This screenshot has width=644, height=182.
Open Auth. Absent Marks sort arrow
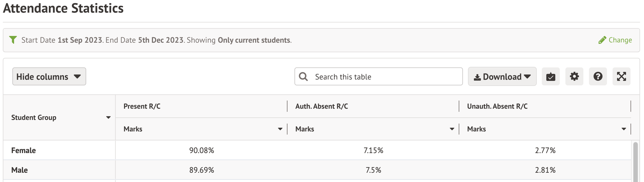(x=452, y=129)
